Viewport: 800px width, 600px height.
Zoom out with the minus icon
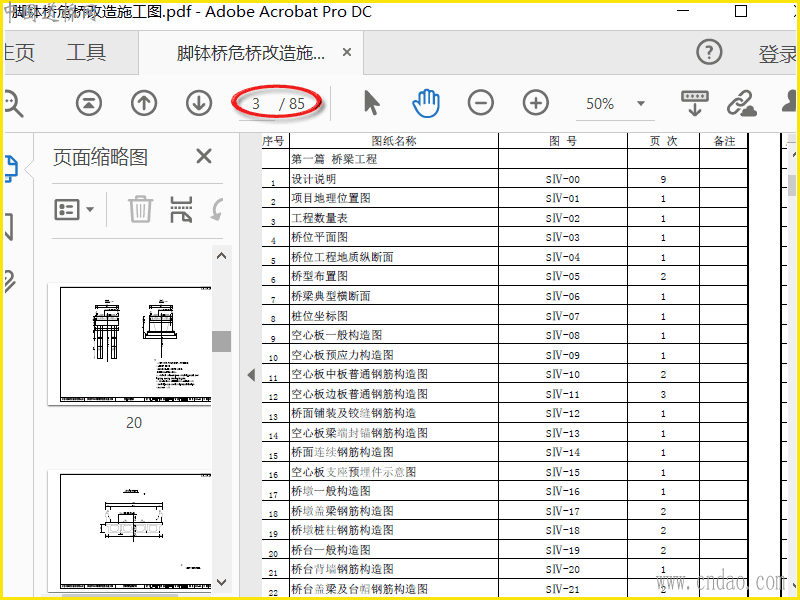click(481, 103)
